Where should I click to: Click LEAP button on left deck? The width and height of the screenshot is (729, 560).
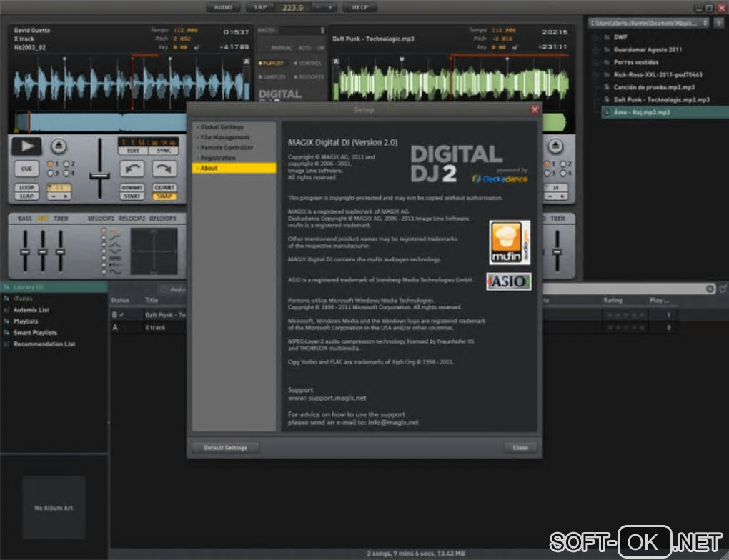(26, 196)
